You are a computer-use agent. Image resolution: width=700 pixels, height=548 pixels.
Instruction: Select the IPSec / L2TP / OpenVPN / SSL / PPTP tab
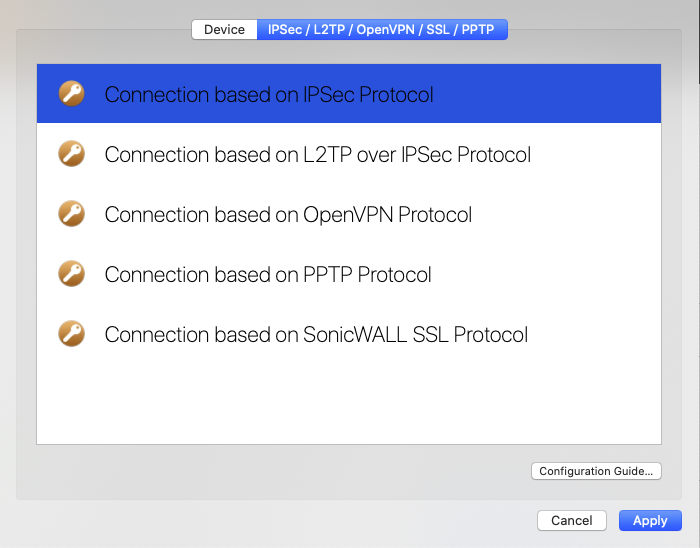tap(382, 29)
